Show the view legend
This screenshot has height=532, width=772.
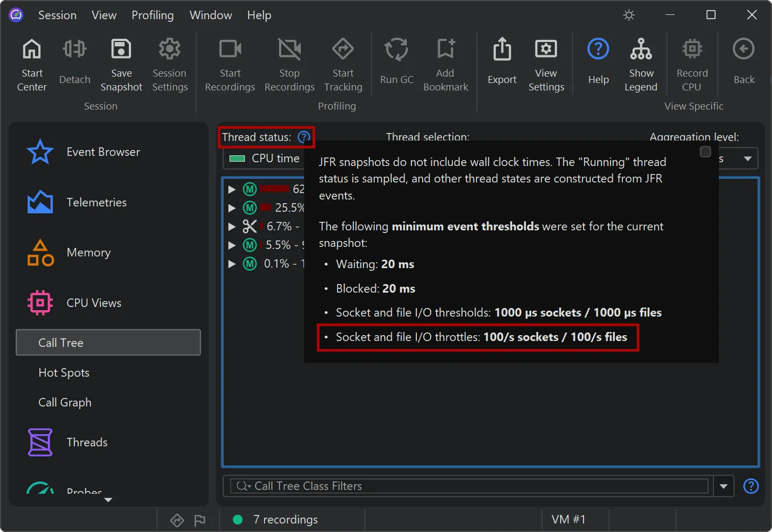(x=641, y=63)
